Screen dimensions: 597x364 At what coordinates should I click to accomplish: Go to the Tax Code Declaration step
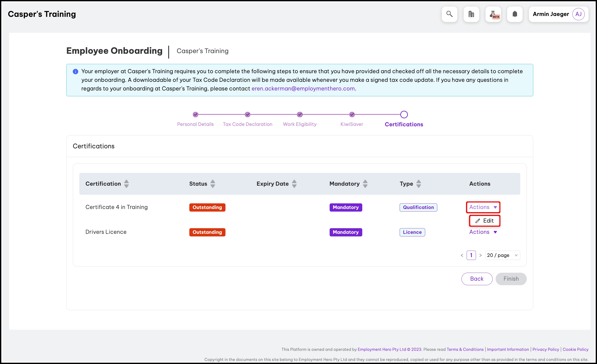pyautogui.click(x=247, y=124)
